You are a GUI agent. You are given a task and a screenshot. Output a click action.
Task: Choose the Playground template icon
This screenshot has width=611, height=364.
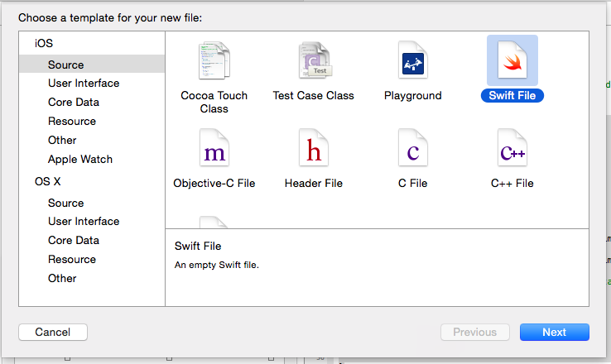pyautogui.click(x=413, y=60)
